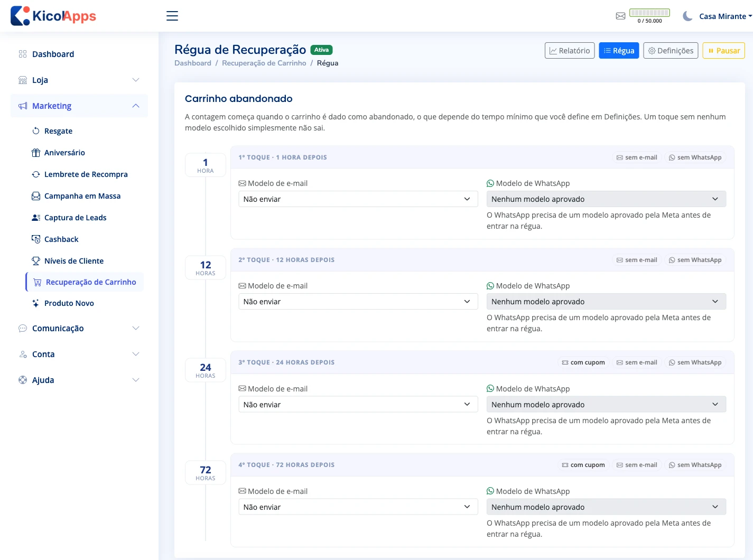The height and width of the screenshot is (560, 753).
Task: Open the envelope message quota icon
Action: [621, 16]
